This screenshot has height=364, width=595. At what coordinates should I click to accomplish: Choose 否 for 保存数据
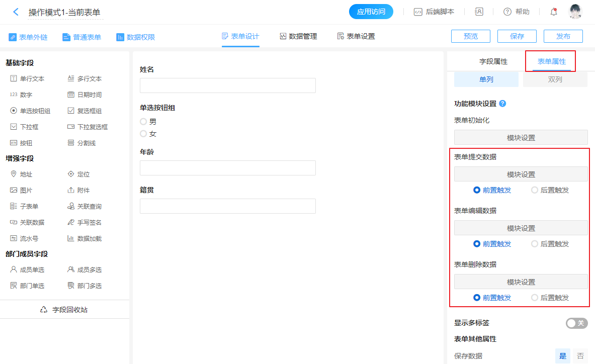pyautogui.click(x=580, y=355)
